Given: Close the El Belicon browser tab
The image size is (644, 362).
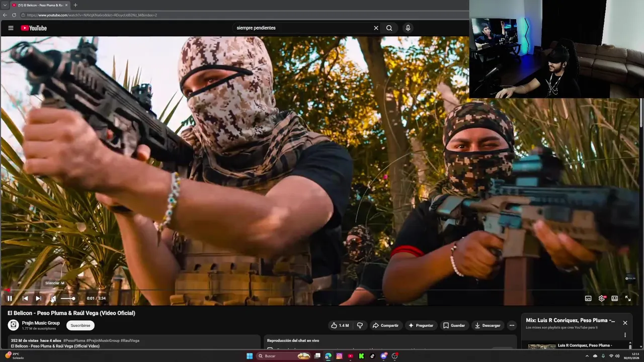Looking at the screenshot, I should [66, 5].
